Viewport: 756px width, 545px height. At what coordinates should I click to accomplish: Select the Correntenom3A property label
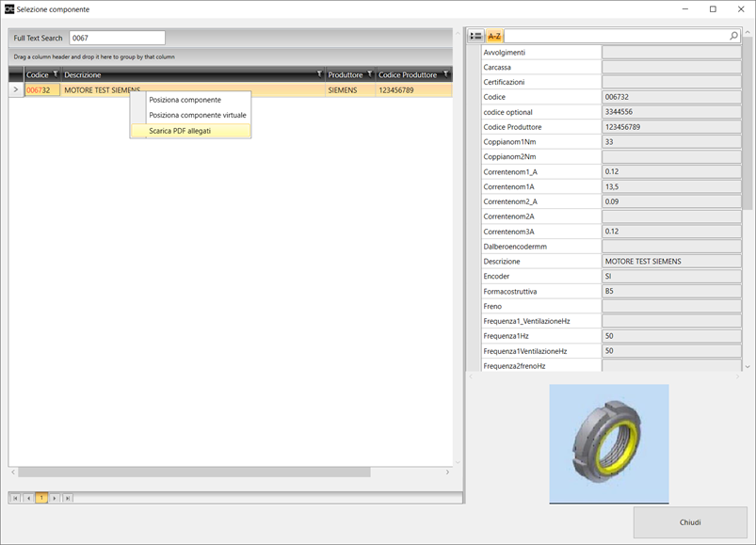(508, 232)
